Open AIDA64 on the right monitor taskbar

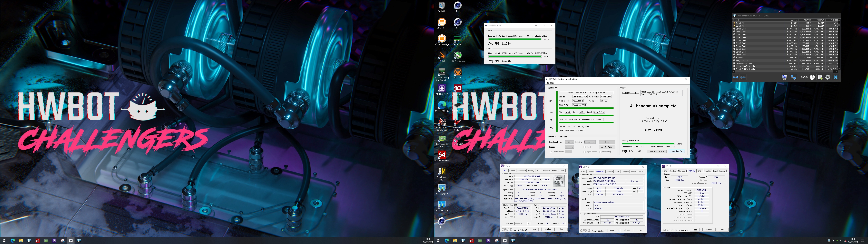coord(471,241)
